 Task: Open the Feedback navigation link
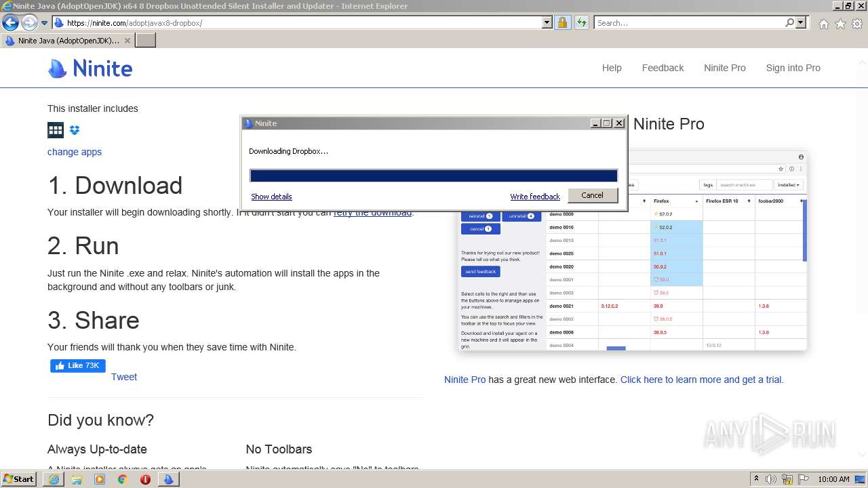[663, 68]
